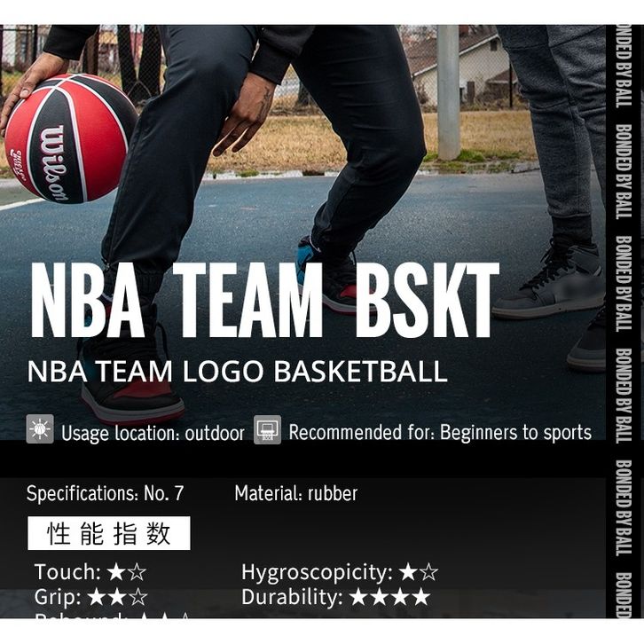
Task: Click the basketball hoop recommendation icon
Action: point(267,429)
